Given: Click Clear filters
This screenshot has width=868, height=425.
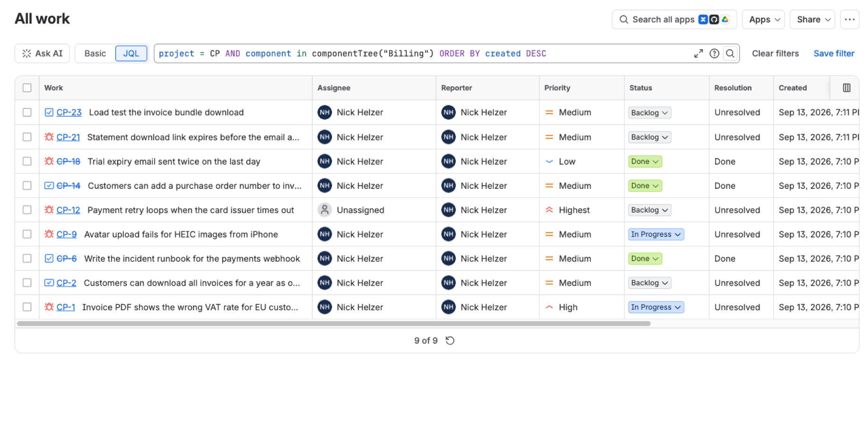Looking at the screenshot, I should pos(775,53).
